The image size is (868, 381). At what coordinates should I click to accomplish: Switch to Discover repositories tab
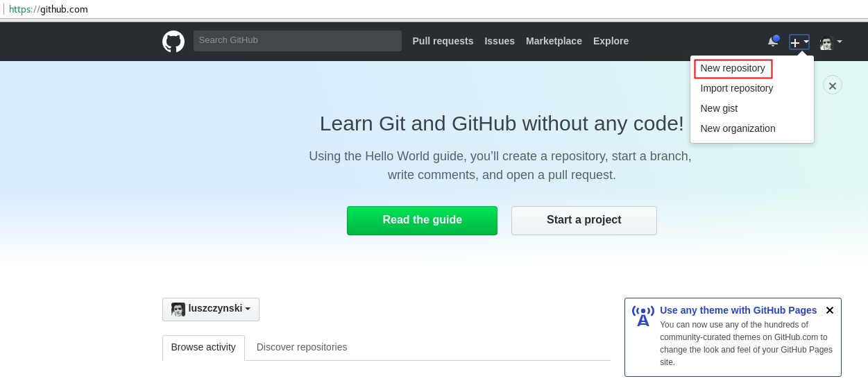pyautogui.click(x=302, y=347)
